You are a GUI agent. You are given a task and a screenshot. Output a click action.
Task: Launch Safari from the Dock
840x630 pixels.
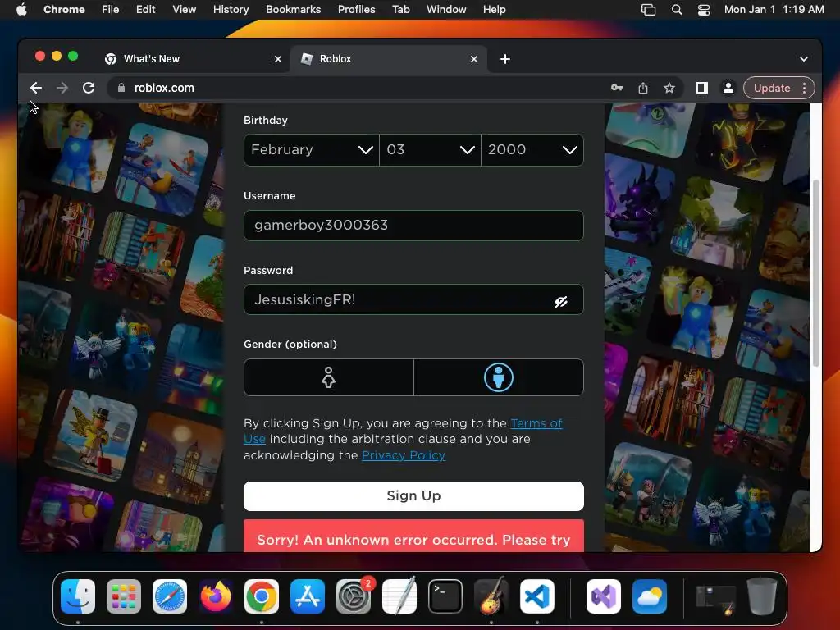[x=170, y=596]
